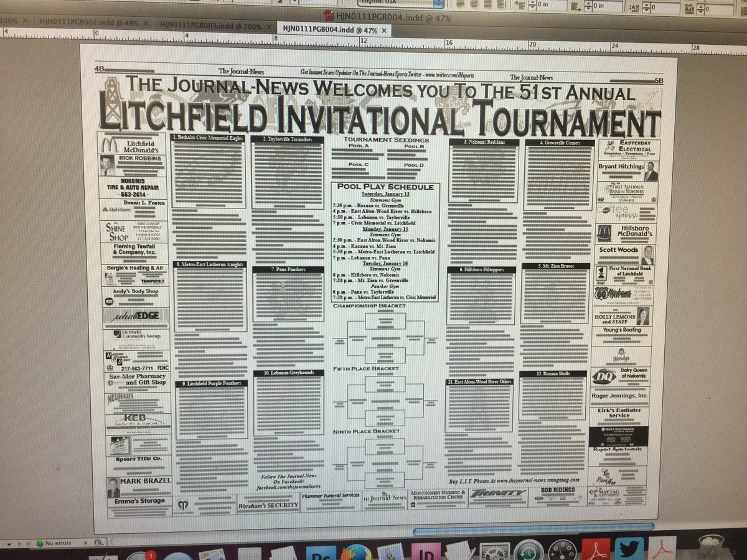Click the right indent '0 in' field

608,6
